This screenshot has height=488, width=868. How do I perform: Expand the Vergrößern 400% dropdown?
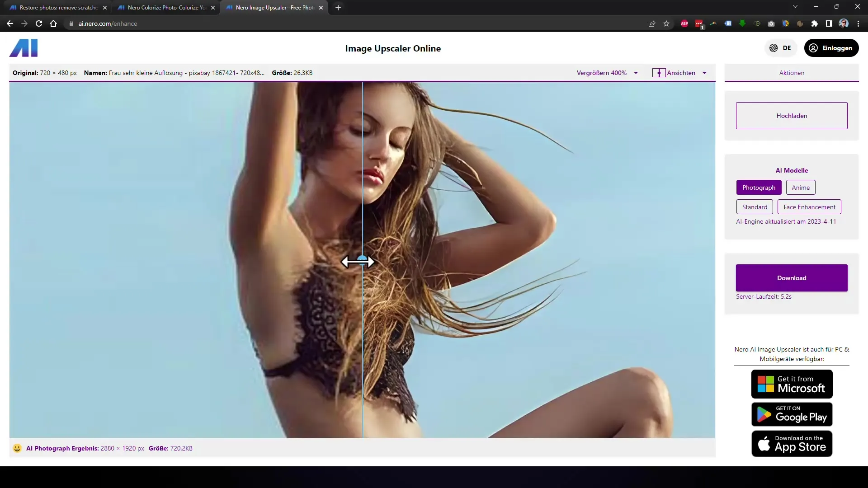636,73
